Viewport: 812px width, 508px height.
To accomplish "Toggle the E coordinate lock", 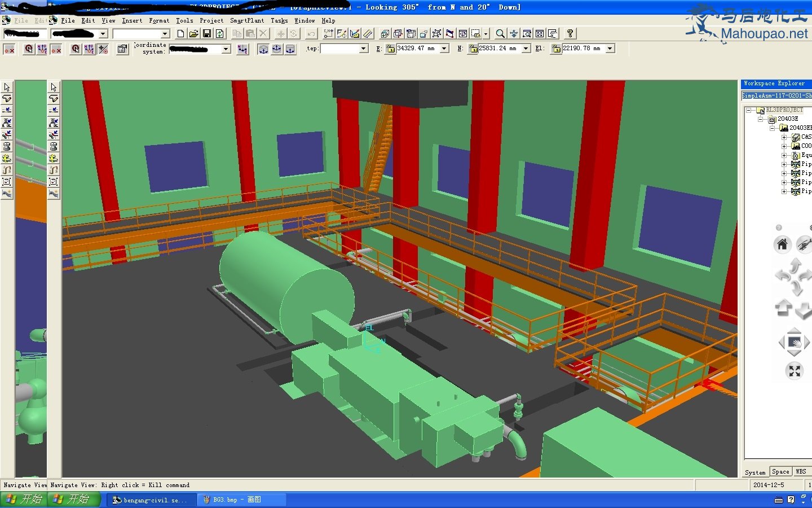I will click(390, 49).
